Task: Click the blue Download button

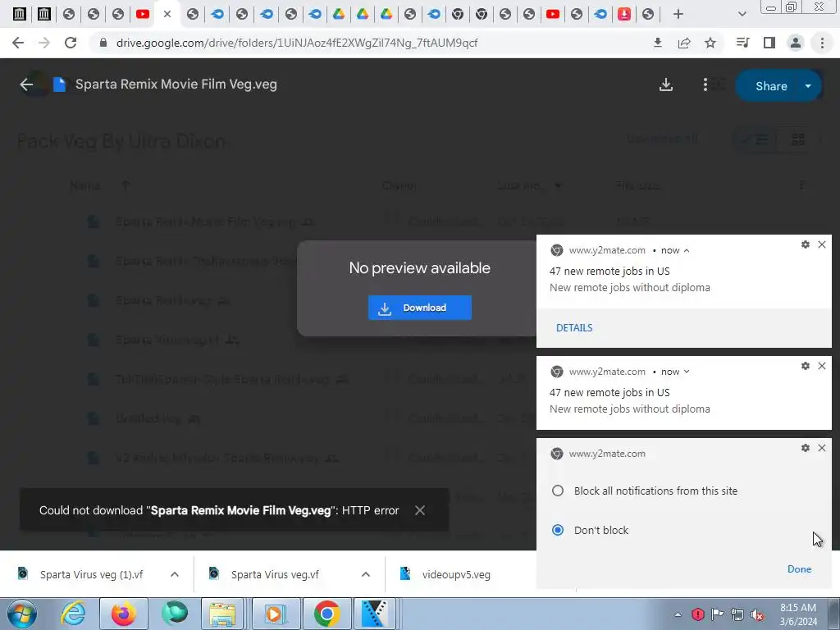Action: (419, 308)
